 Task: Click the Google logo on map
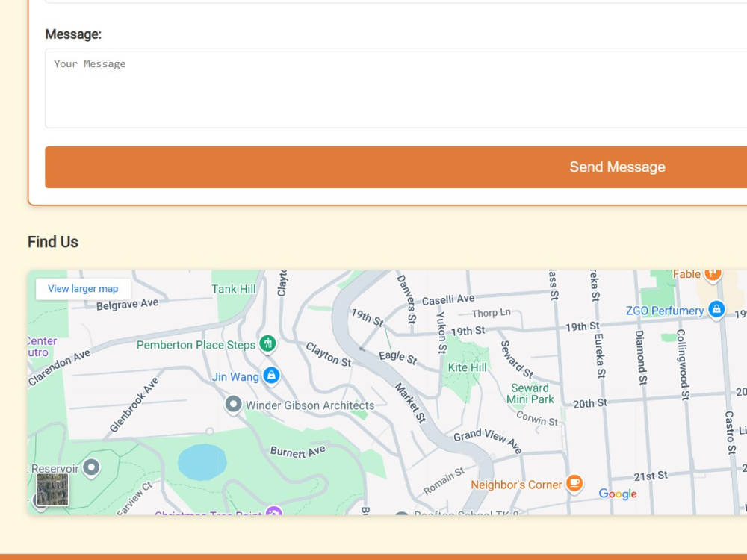pos(618,494)
